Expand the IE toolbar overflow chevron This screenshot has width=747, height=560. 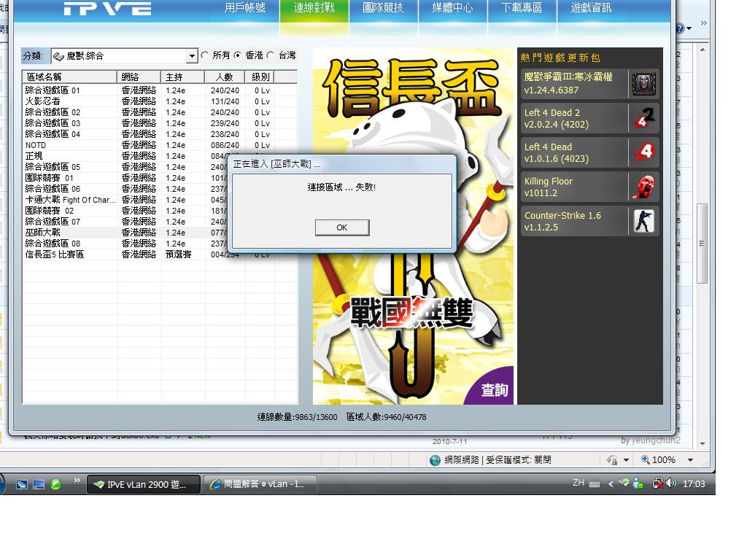704,23
